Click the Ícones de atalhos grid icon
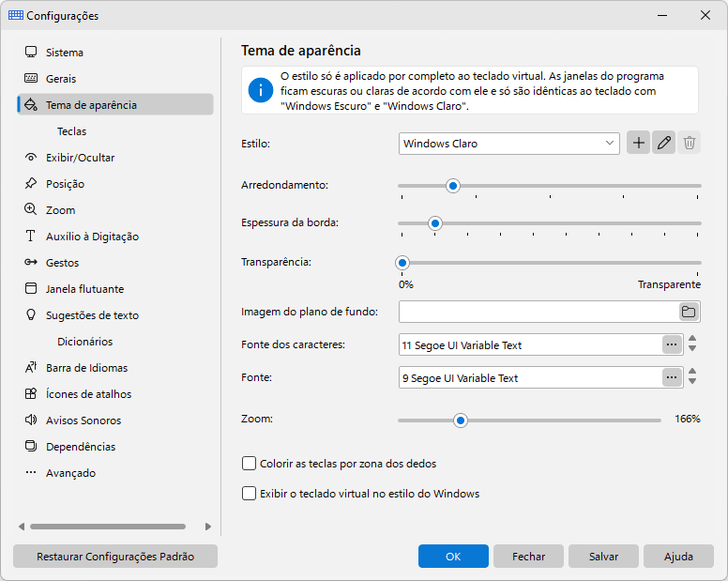This screenshot has width=728, height=581. pyautogui.click(x=31, y=394)
